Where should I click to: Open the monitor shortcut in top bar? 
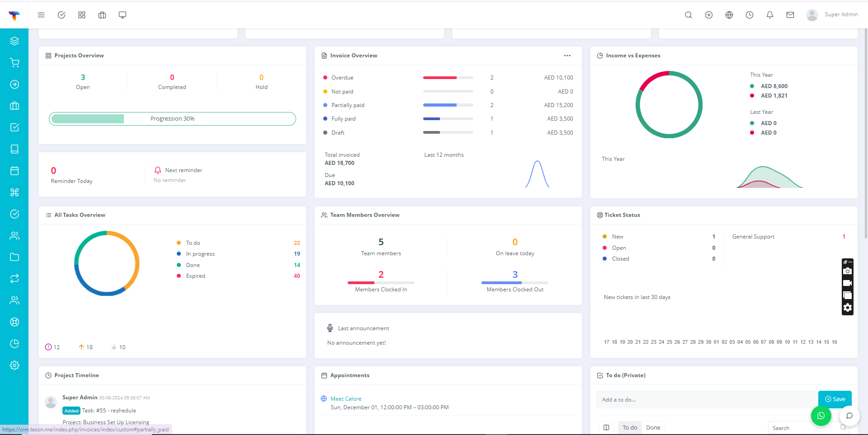coord(123,15)
